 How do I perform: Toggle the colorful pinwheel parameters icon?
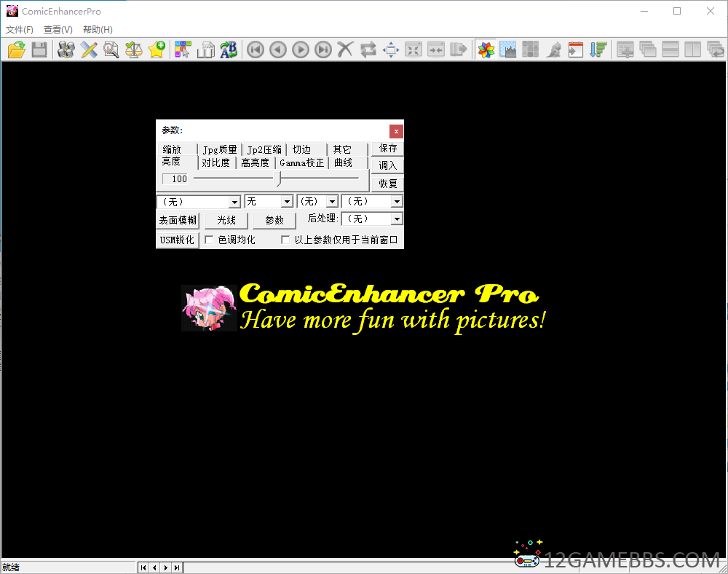click(x=486, y=50)
